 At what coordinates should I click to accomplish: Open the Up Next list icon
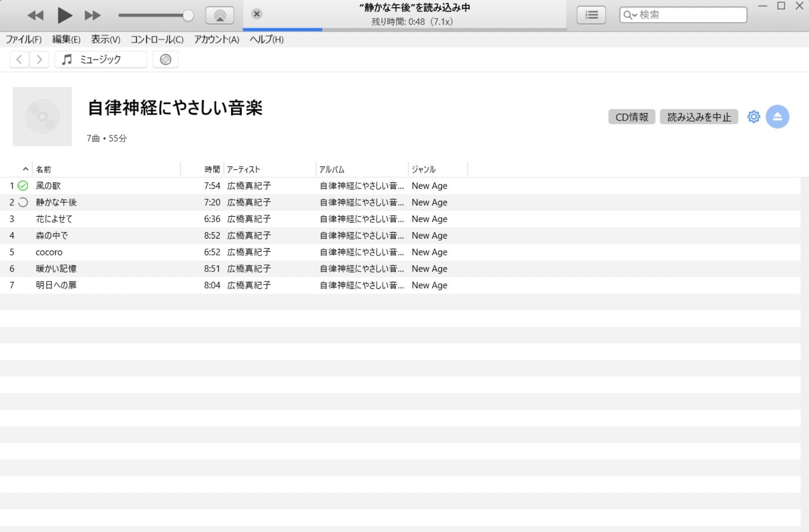591,15
